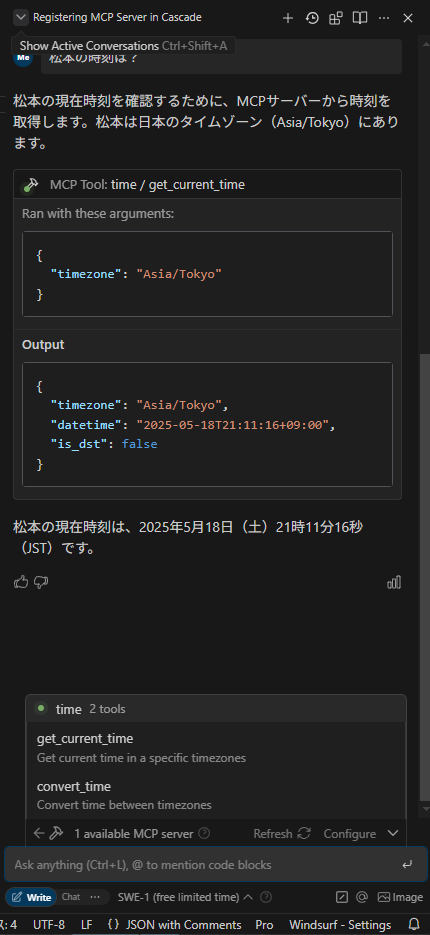Click the green status dot beside time server
The height and width of the screenshot is (935, 430).
click(41, 708)
